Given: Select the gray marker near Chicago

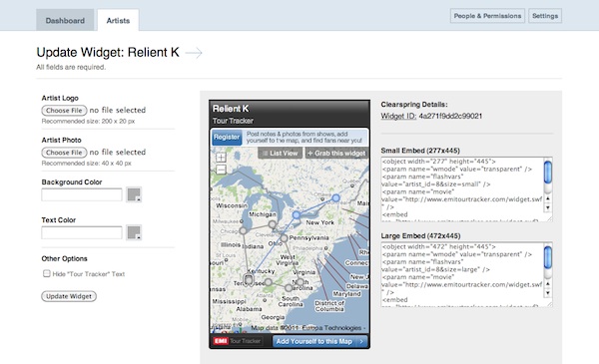Looking at the screenshot, I should [x=243, y=230].
